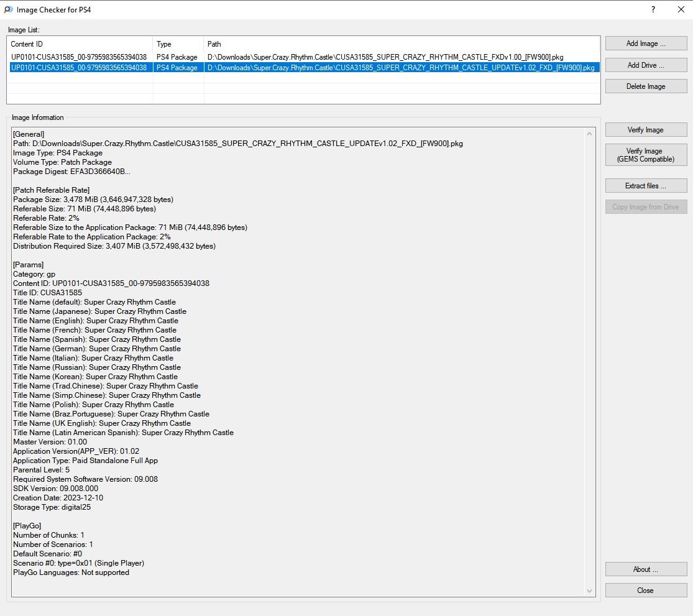Click the Path column header
The height and width of the screenshot is (616, 693).
click(x=402, y=44)
